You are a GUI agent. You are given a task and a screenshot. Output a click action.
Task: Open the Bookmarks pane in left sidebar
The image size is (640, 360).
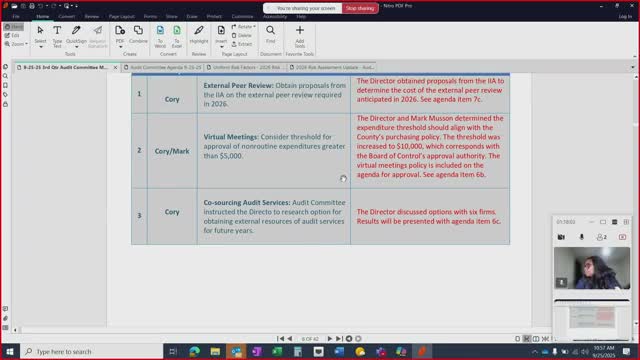(x=5, y=85)
